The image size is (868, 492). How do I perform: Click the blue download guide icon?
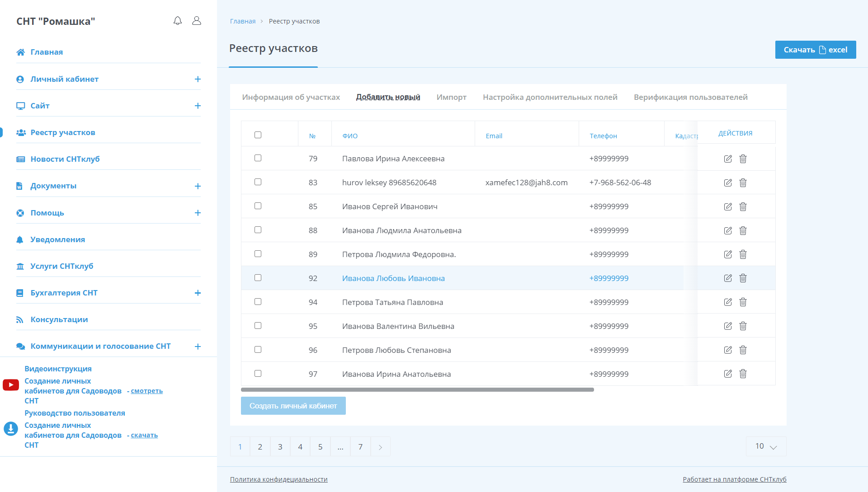point(11,428)
